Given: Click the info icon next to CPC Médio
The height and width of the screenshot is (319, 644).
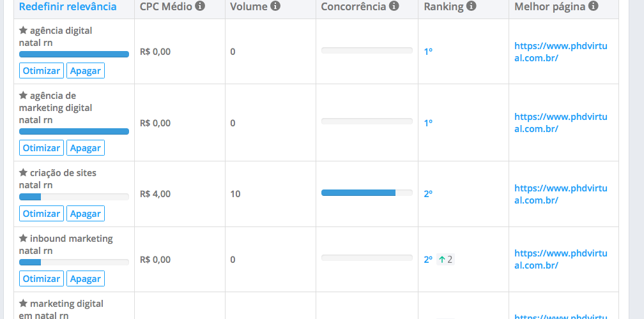Looking at the screenshot, I should (x=200, y=6).
